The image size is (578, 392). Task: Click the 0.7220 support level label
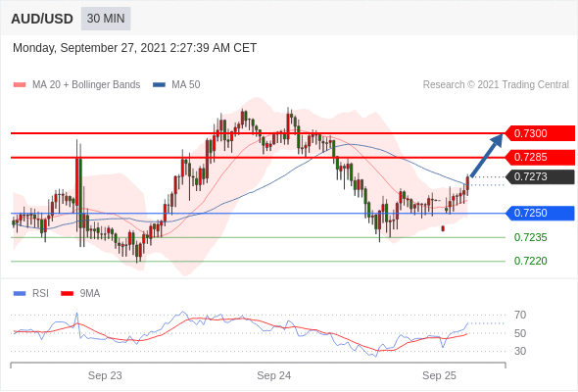[x=530, y=261]
